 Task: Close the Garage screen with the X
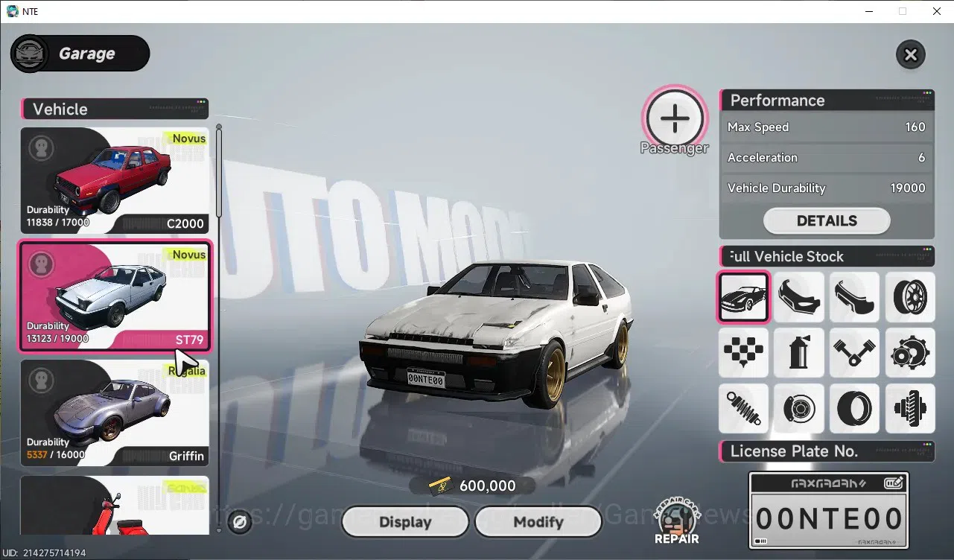coord(910,54)
